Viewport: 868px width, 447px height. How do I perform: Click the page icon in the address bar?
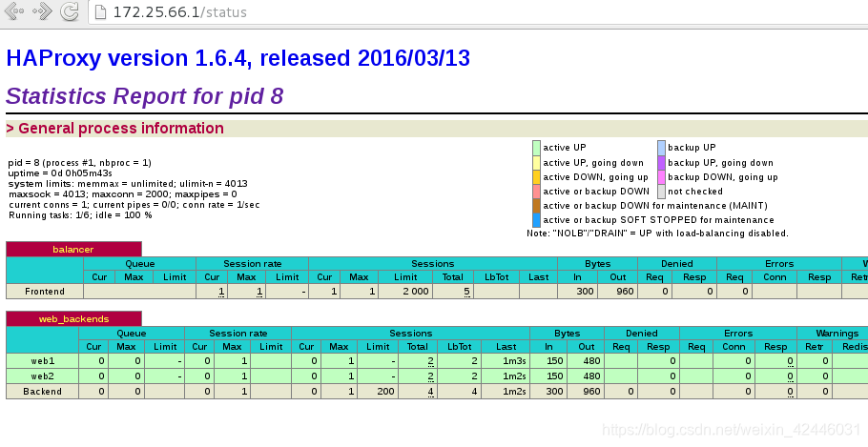[100, 12]
